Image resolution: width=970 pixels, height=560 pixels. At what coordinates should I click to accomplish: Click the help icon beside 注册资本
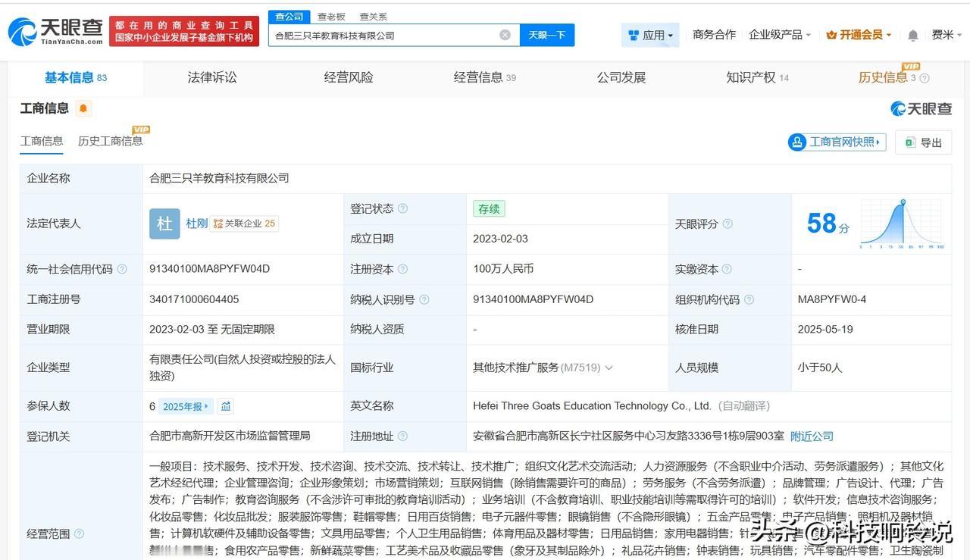[x=402, y=269]
